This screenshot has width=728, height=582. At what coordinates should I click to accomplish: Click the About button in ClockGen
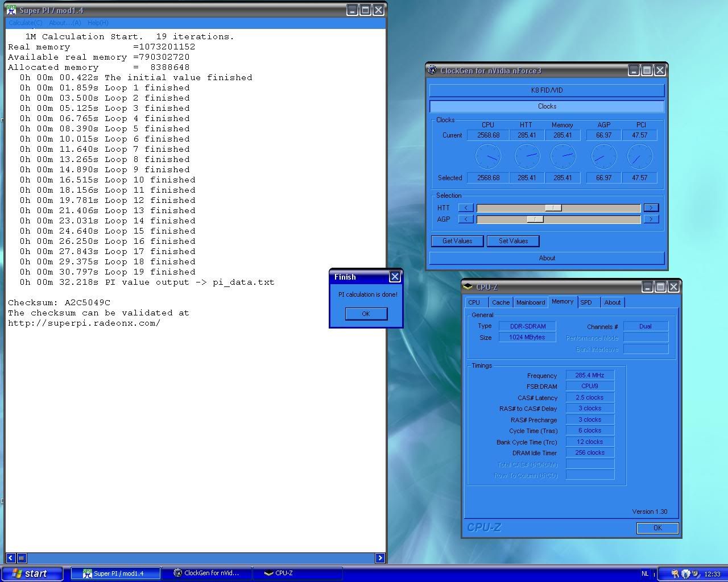point(547,258)
